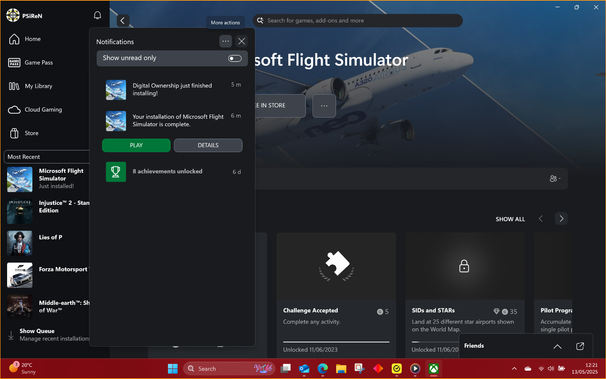
Task: Open the Windows Start menu
Action: (x=173, y=369)
